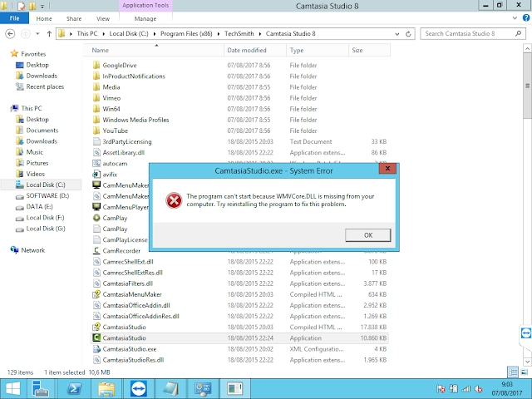Close the CamtasiaStudio.exe System Error dialog

[387, 169]
